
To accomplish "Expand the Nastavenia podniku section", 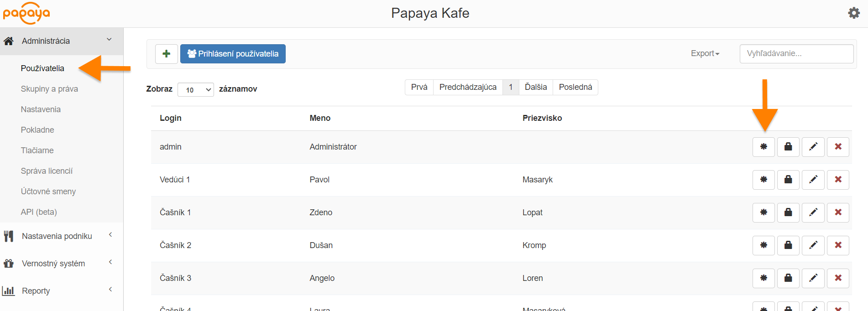I will 57,236.
